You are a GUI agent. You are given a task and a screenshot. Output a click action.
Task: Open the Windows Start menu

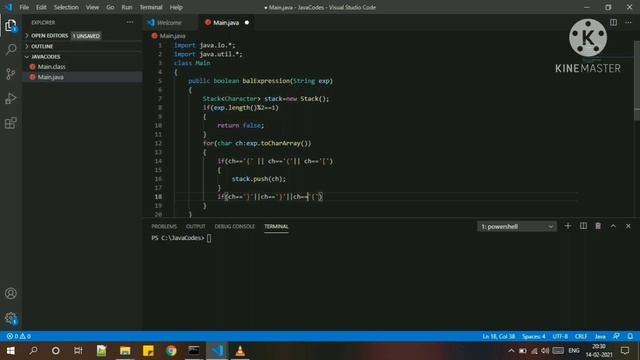coord(11,351)
